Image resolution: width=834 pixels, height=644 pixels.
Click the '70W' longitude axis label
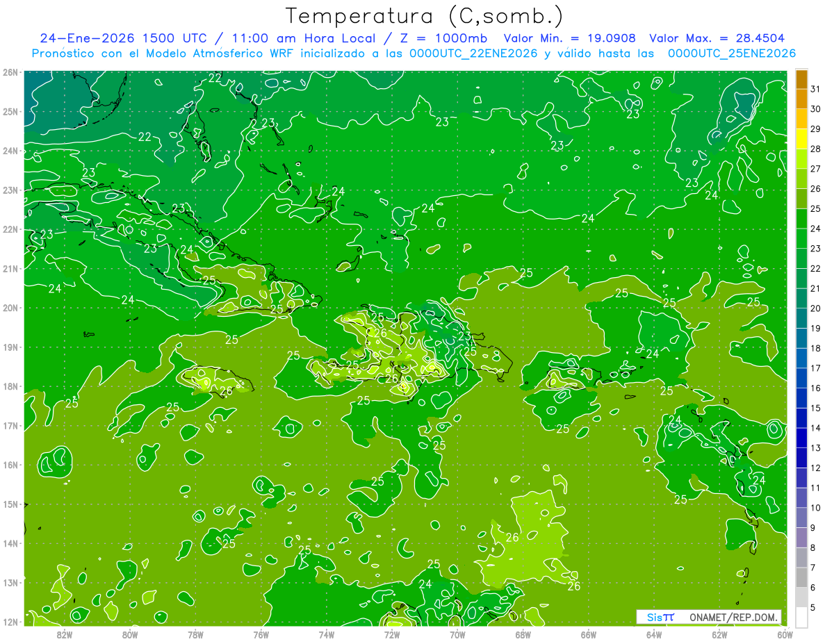point(457,634)
